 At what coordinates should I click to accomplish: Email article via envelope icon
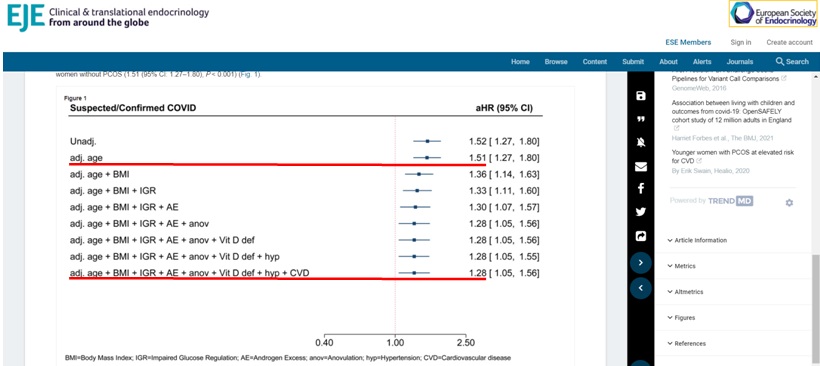[x=641, y=167]
